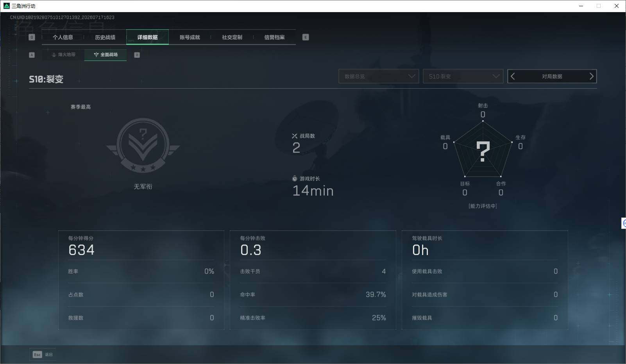Click the Esc 返回 button
Viewport: 626px width, 364px height.
(43, 354)
